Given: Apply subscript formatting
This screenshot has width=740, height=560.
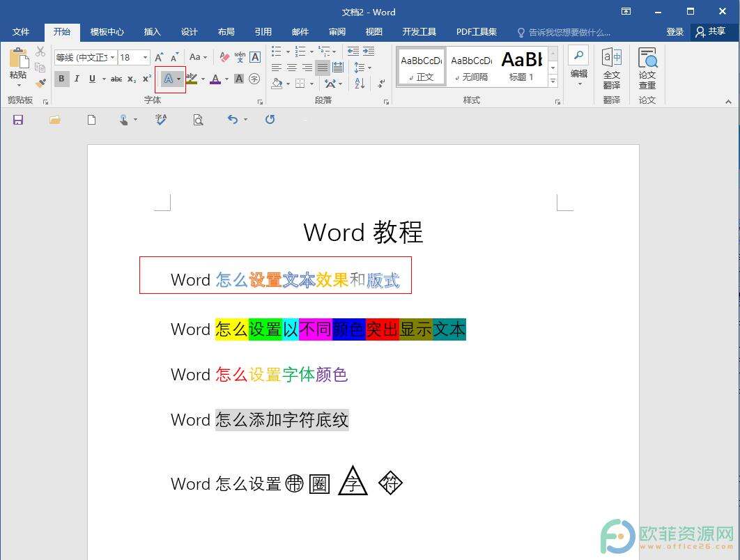Looking at the screenshot, I should [x=132, y=79].
